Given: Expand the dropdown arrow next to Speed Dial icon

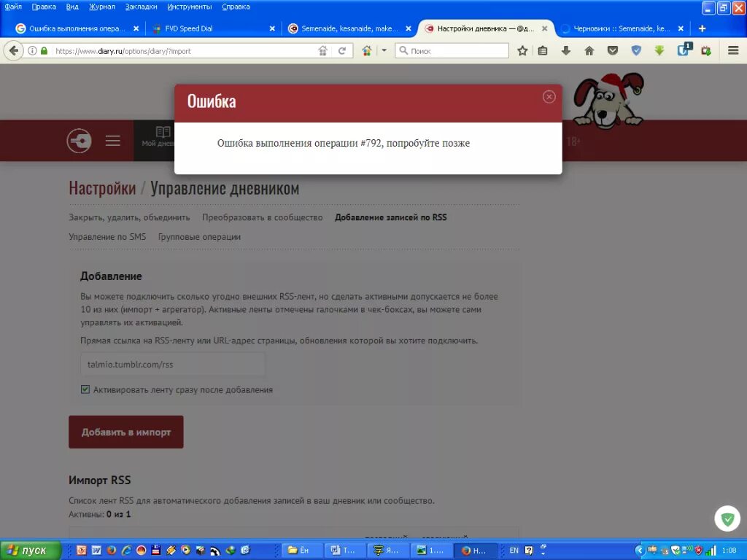Looking at the screenshot, I should coord(384,50).
